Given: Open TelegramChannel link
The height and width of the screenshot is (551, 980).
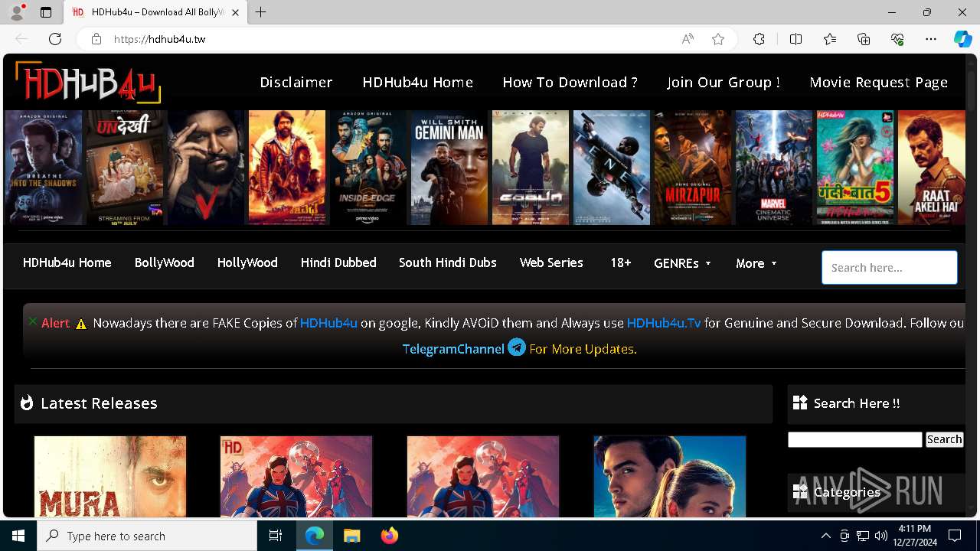Looking at the screenshot, I should coord(453,349).
